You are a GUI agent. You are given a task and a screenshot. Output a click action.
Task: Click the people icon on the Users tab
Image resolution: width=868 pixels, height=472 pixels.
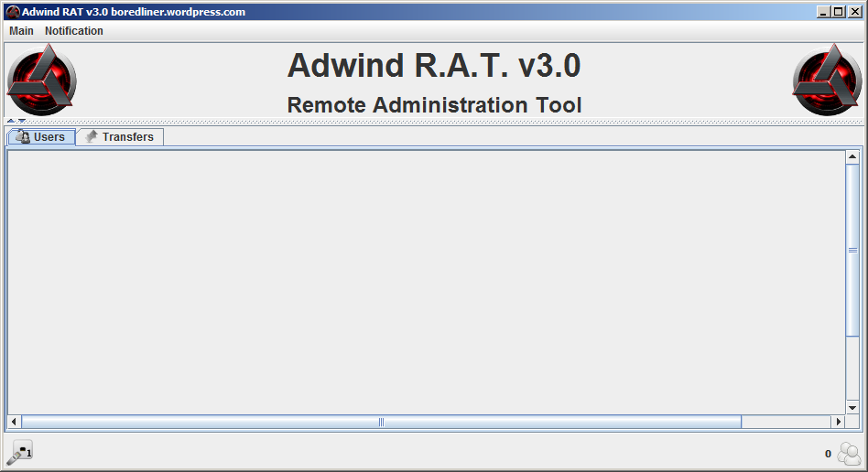[x=23, y=137]
